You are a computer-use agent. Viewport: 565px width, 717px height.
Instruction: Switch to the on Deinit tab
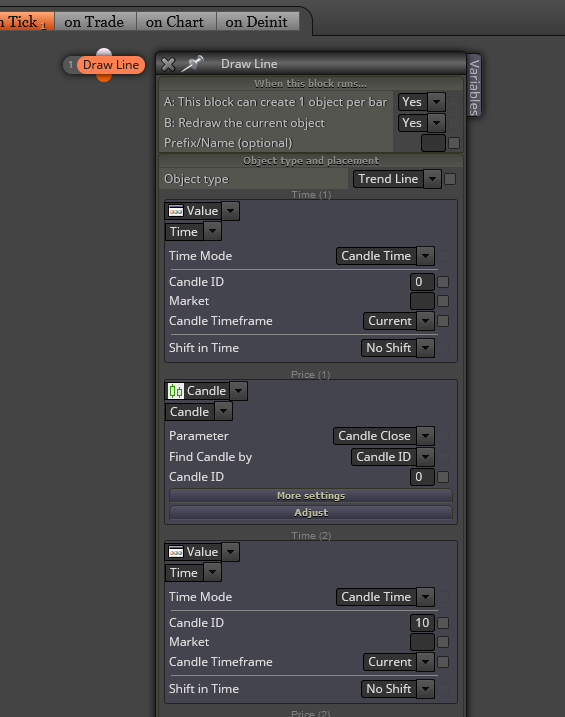click(256, 21)
